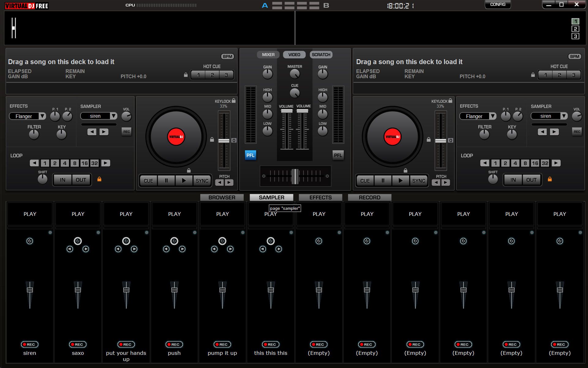Select previous sample on right sampler
588x368 pixels.
pyautogui.click(x=542, y=132)
